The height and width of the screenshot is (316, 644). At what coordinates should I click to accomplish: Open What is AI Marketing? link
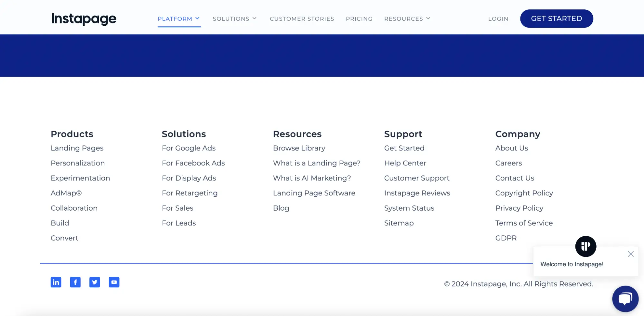click(x=312, y=178)
